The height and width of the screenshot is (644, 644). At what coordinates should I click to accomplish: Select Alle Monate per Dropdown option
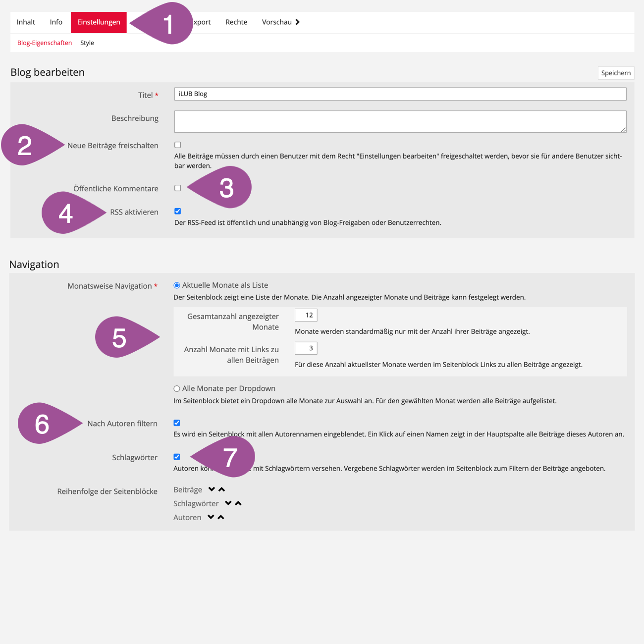pyautogui.click(x=177, y=389)
